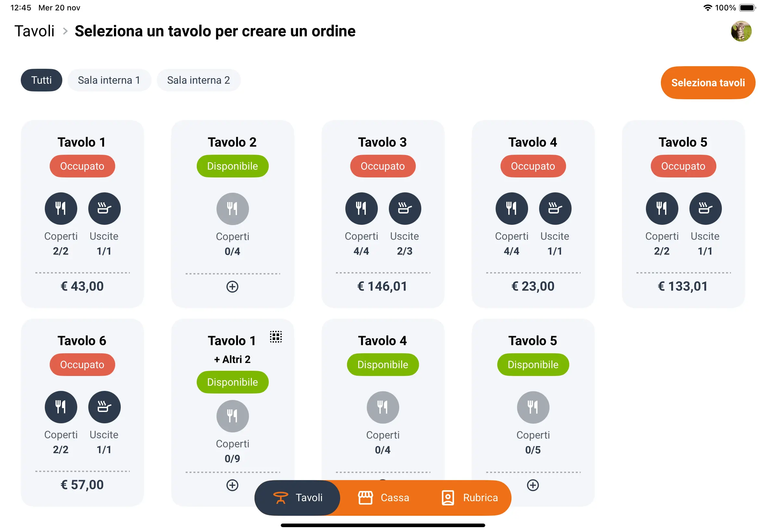Tap the Uscite icon on Tavolo 4
The image size is (766, 532).
point(555,208)
